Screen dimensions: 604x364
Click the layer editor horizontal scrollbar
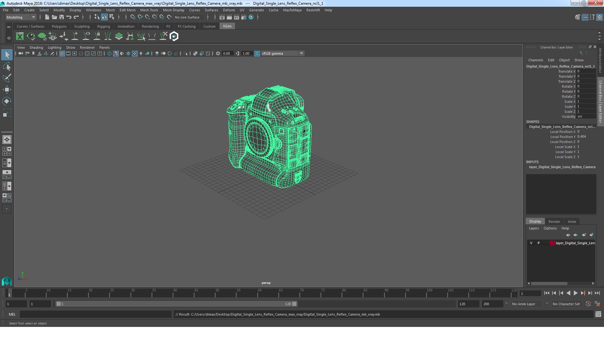tap(549, 283)
